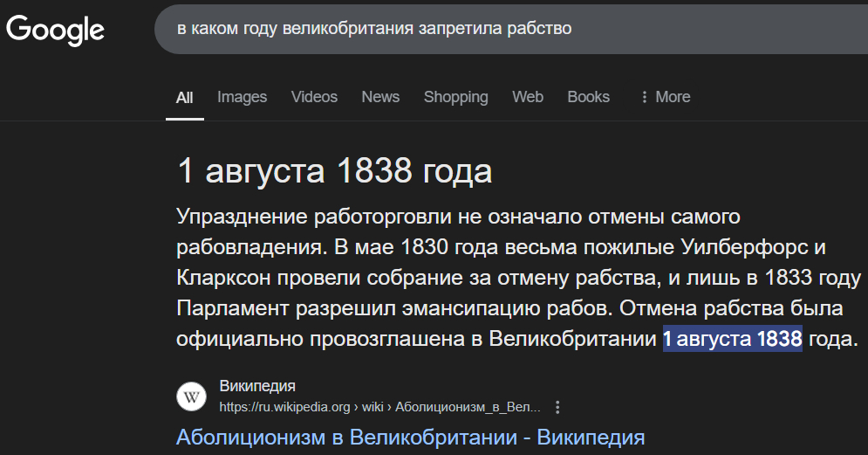This screenshot has width=868, height=455.
Task: Open the Books tab
Action: pyautogui.click(x=589, y=97)
